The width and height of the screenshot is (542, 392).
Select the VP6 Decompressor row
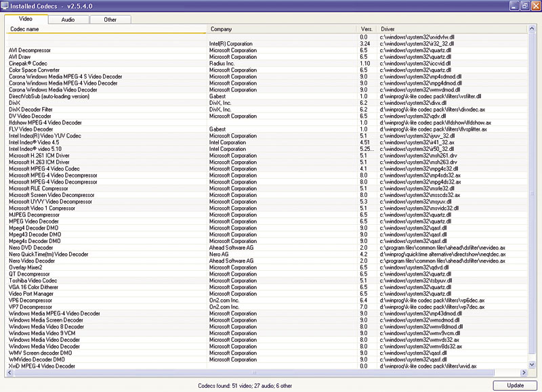pyautogui.click(x=267, y=300)
